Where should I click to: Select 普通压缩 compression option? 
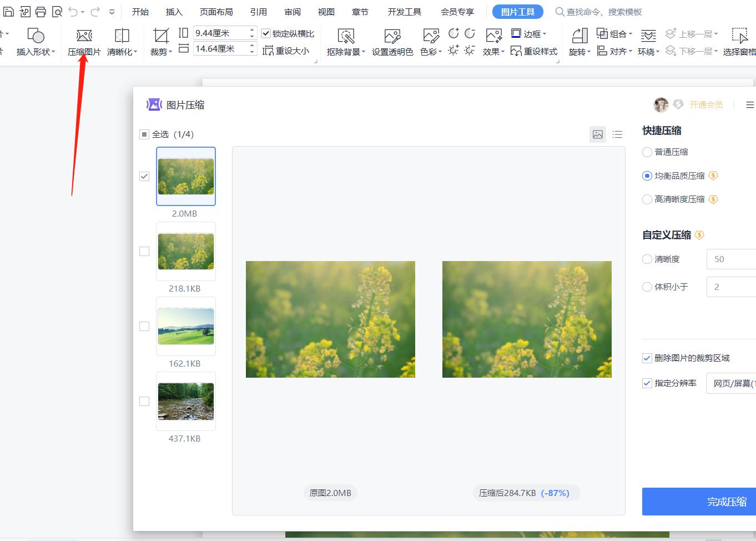coord(647,152)
